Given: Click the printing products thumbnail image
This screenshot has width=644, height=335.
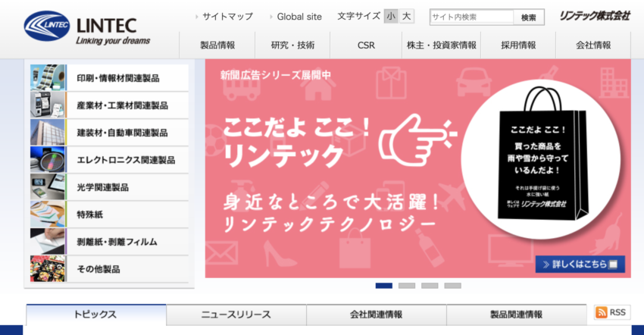Looking at the screenshot, I should pos(48,78).
